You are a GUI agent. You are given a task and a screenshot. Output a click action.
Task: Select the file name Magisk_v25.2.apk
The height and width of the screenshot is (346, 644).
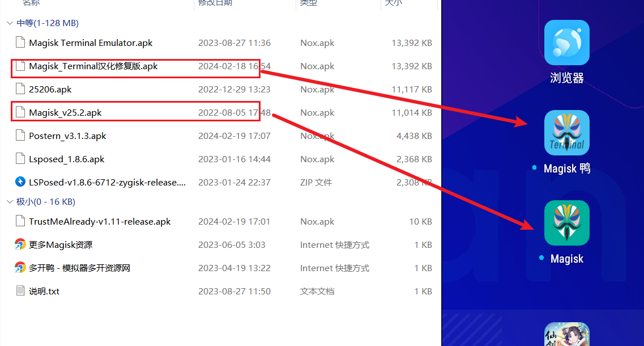[65, 113]
